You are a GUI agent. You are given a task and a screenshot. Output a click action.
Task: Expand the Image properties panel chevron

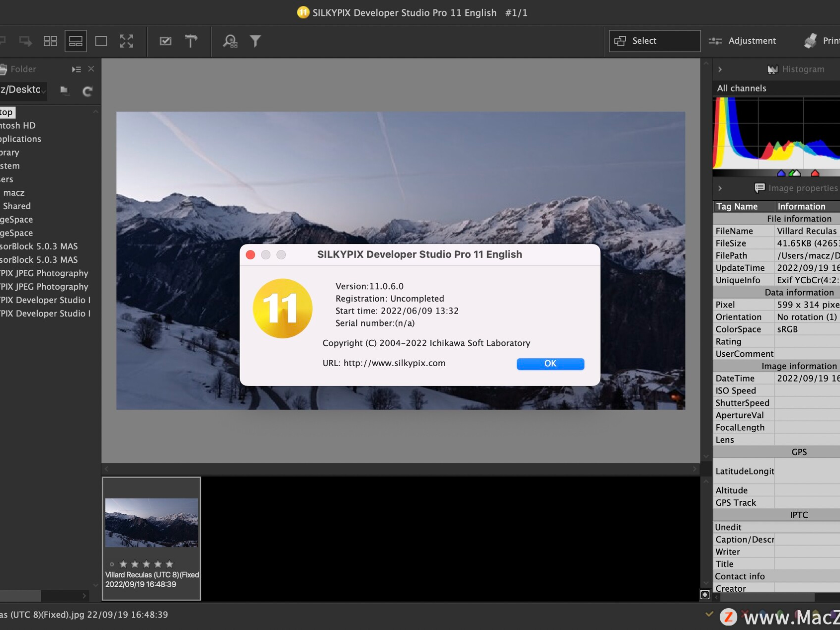tap(720, 188)
